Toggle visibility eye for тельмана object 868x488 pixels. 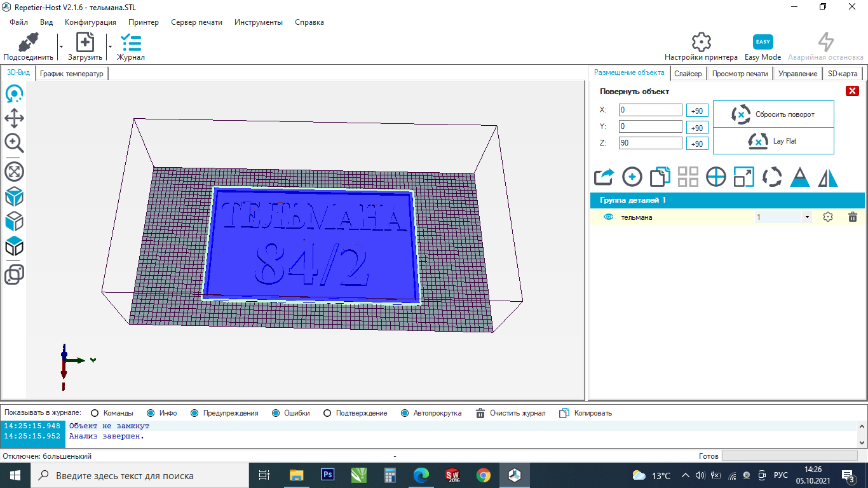click(x=609, y=217)
